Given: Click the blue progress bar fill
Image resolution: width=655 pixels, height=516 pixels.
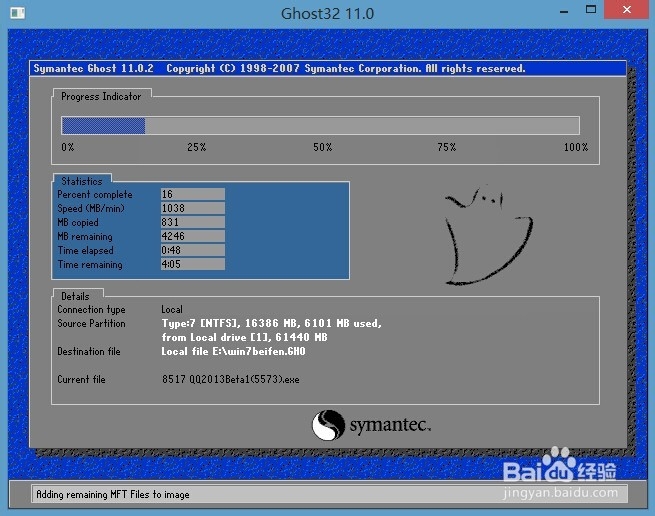Looking at the screenshot, I should point(103,126).
